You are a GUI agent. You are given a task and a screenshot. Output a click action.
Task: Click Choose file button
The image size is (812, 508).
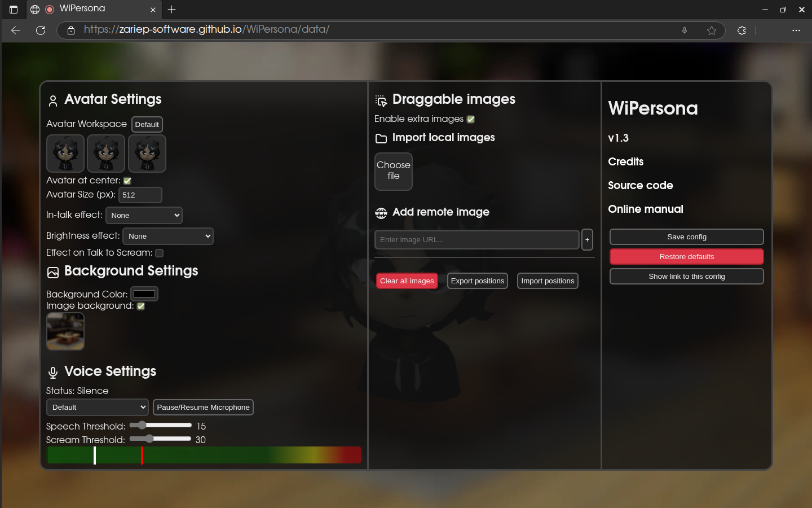pos(394,172)
